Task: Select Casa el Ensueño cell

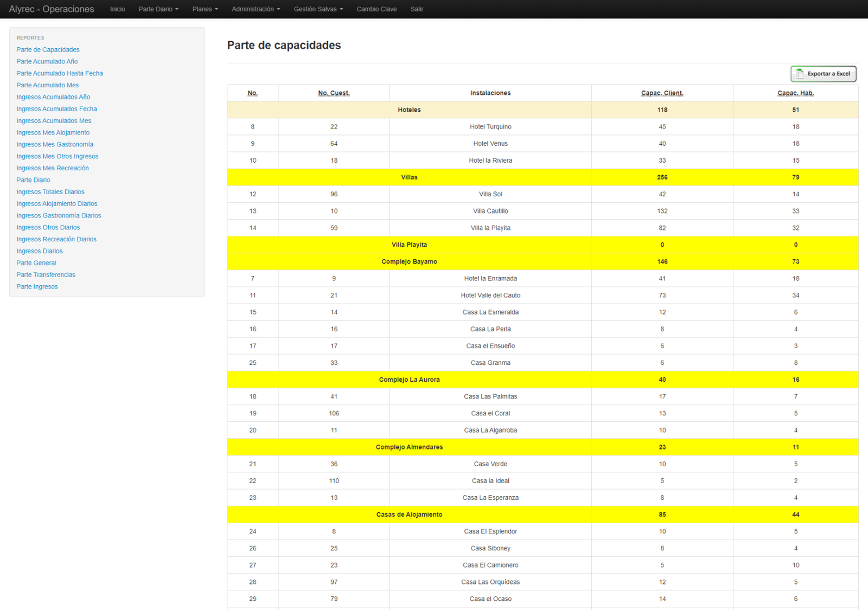Action: coord(490,346)
